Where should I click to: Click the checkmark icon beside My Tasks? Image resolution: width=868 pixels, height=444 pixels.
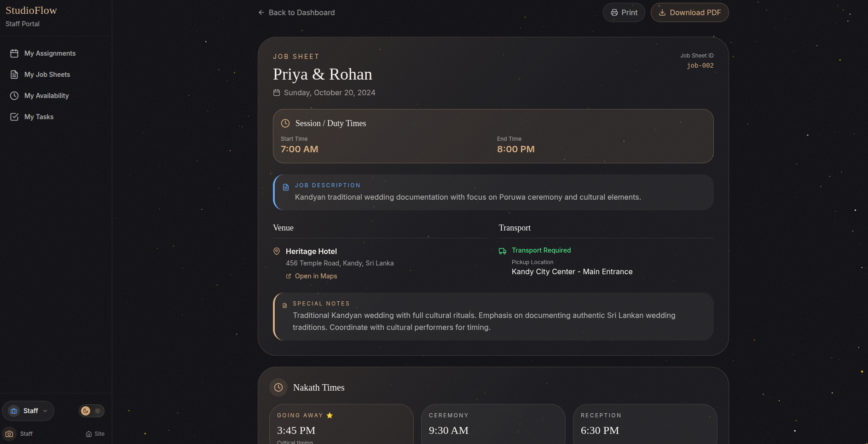tap(15, 116)
